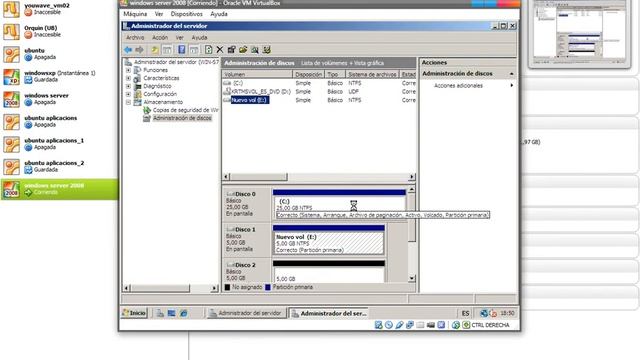Click the Forward arrow in the Server Manager toolbar
This screenshot has width=640, height=360.
[140, 50]
